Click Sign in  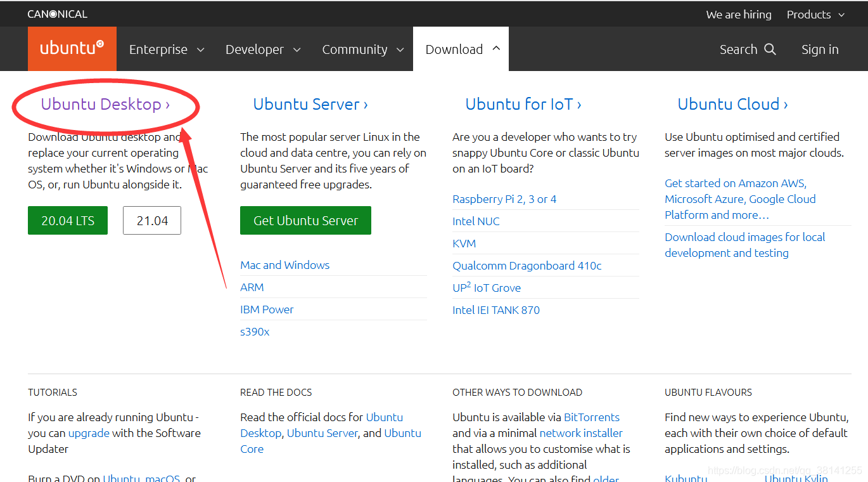[820, 49]
